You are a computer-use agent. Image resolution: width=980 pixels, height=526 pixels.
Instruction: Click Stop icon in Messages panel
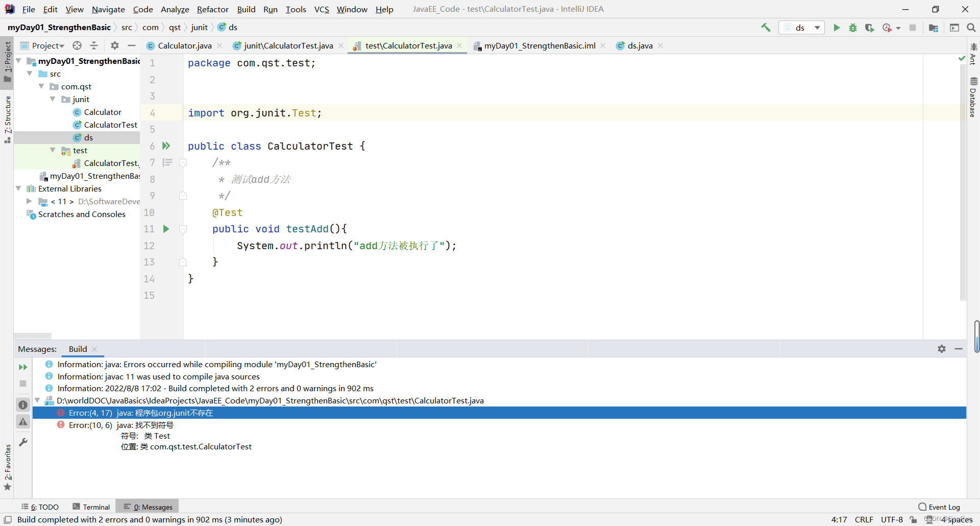23,384
